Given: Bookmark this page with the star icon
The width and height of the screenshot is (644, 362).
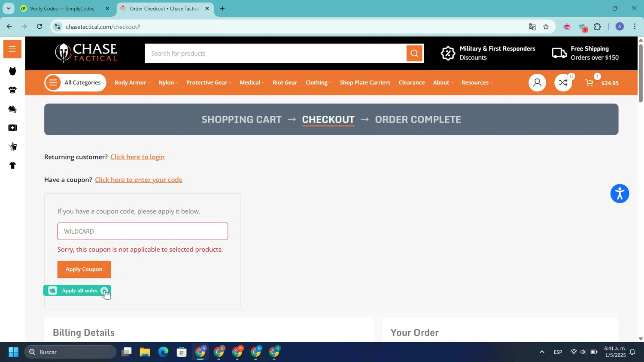Looking at the screenshot, I should (546, 27).
